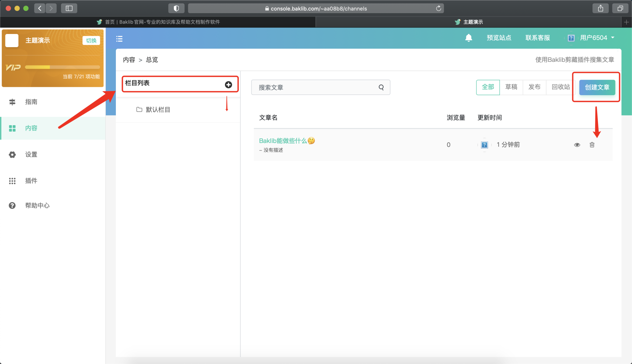Click the VIP feature progress bar

[62, 67]
